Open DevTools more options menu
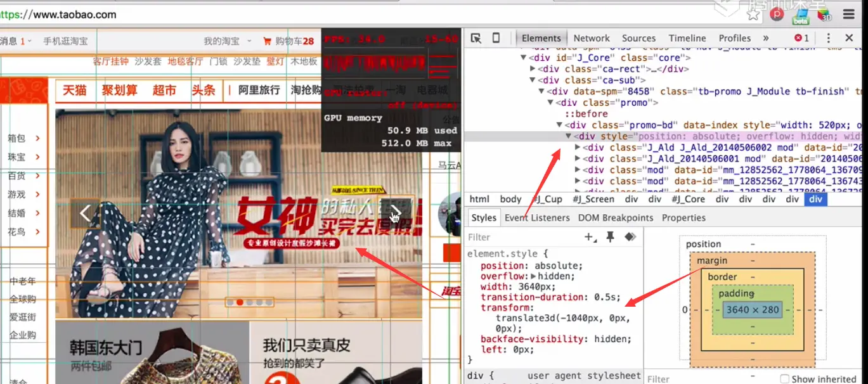 pyautogui.click(x=828, y=38)
